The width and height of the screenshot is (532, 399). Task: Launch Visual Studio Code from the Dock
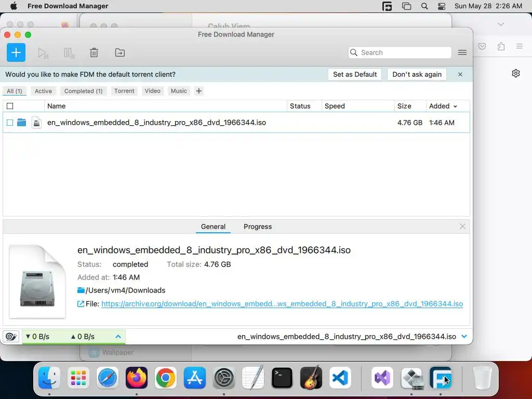pos(340,378)
